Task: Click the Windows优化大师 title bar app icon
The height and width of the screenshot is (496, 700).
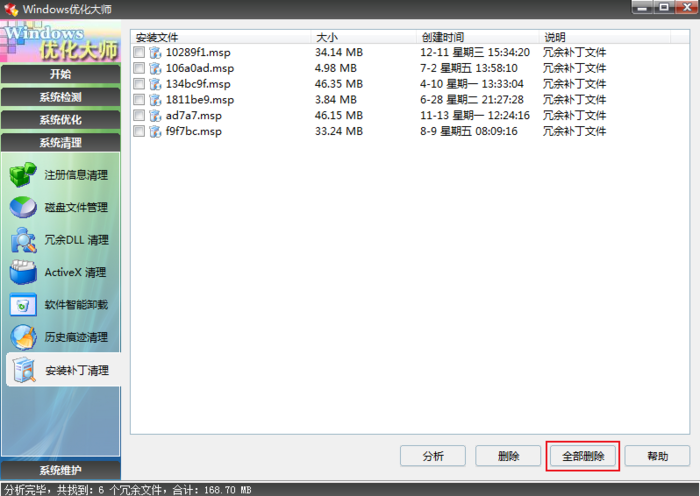Action: (x=11, y=9)
